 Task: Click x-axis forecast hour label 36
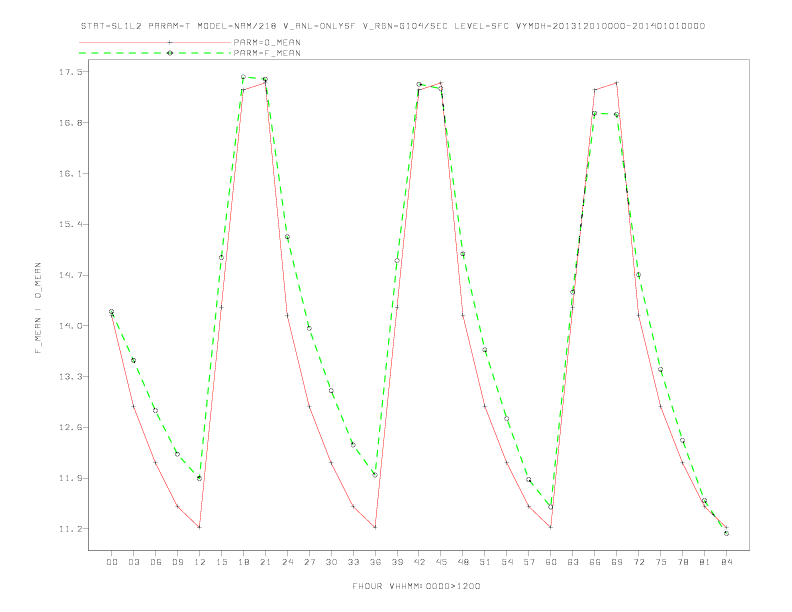click(x=375, y=562)
